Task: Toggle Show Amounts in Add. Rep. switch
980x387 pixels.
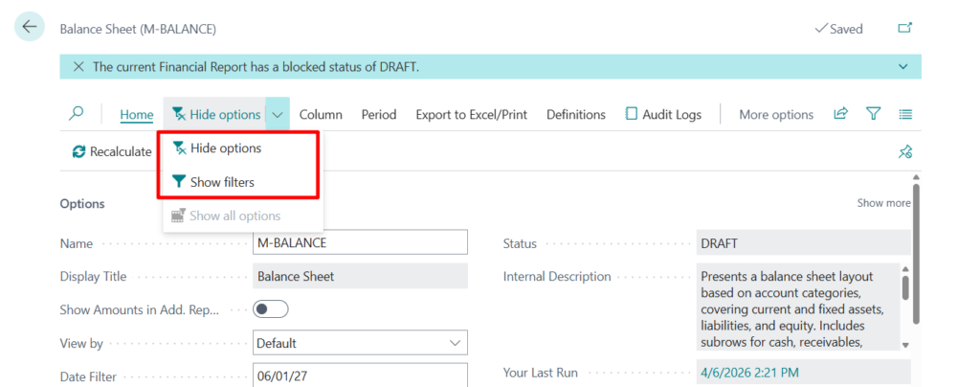Action: point(271,309)
